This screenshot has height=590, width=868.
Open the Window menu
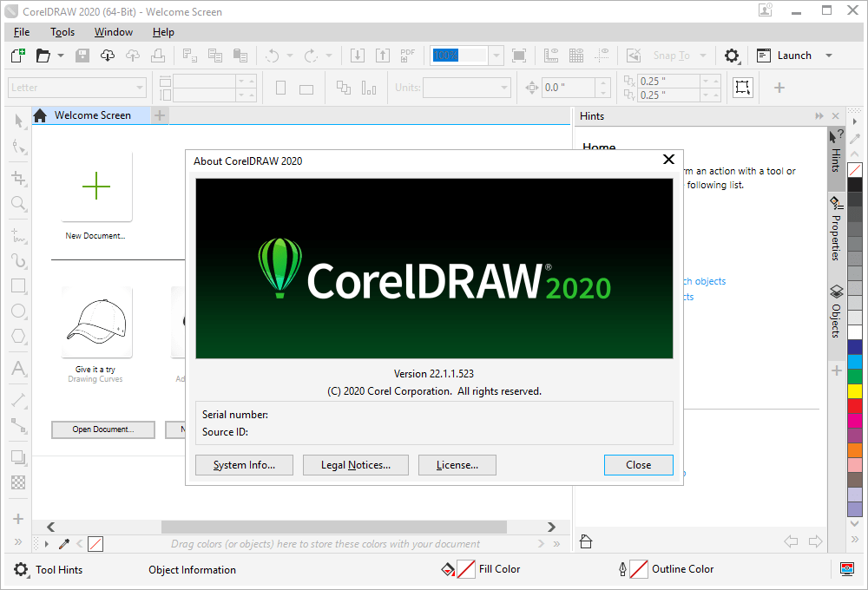click(x=114, y=32)
